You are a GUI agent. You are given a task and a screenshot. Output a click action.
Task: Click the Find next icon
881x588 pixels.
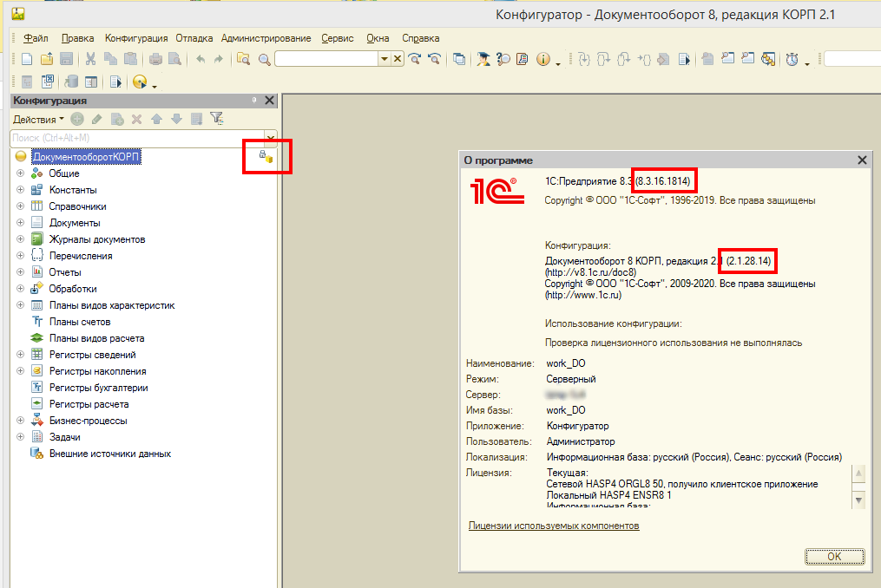415,59
